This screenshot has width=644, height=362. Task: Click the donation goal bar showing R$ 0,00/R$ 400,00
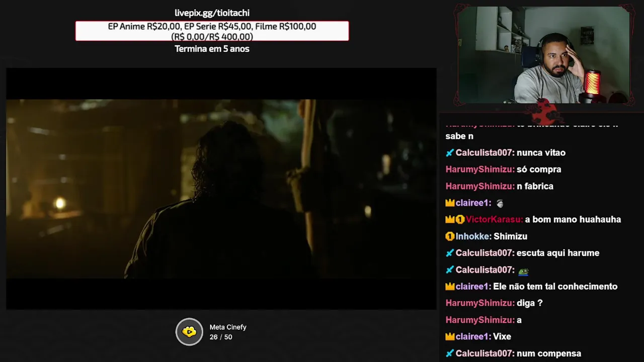tap(212, 31)
